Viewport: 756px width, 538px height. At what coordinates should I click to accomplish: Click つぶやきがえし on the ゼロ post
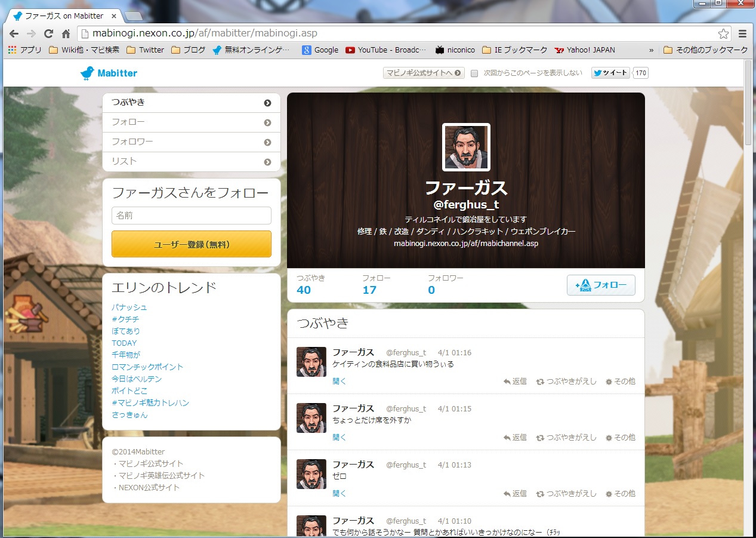pos(566,493)
